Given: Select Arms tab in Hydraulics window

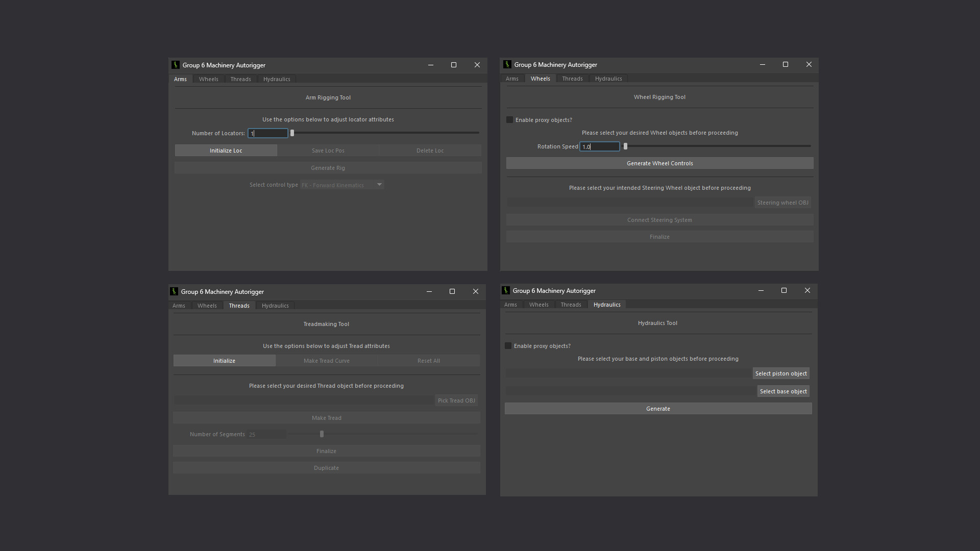Looking at the screenshot, I should [x=510, y=305].
